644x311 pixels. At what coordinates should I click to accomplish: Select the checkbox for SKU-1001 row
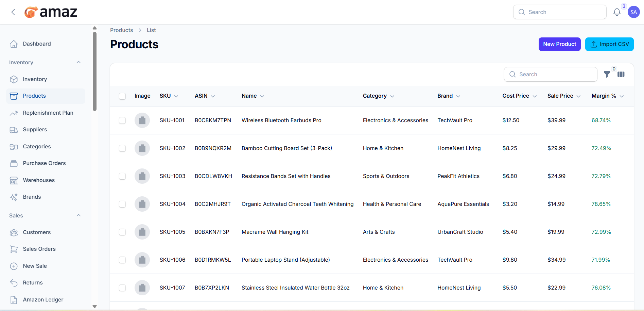pos(122,120)
